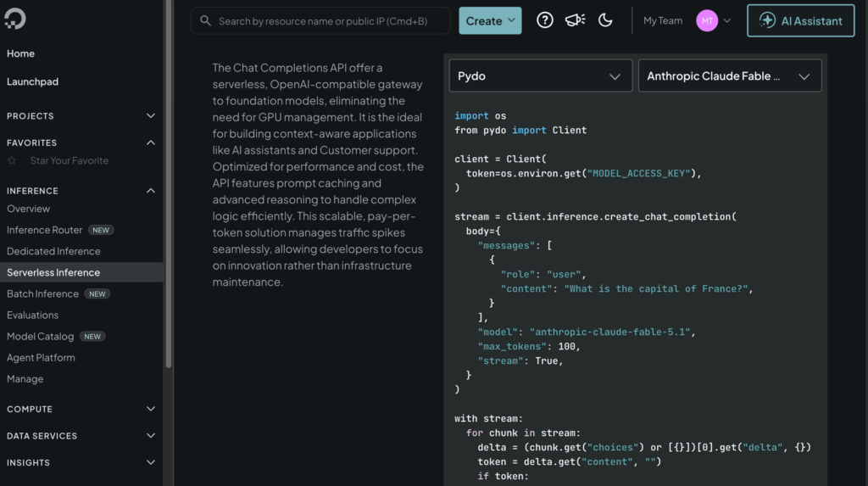The image size is (868, 486).
Task: Go to Home in sidebar
Action: point(20,53)
